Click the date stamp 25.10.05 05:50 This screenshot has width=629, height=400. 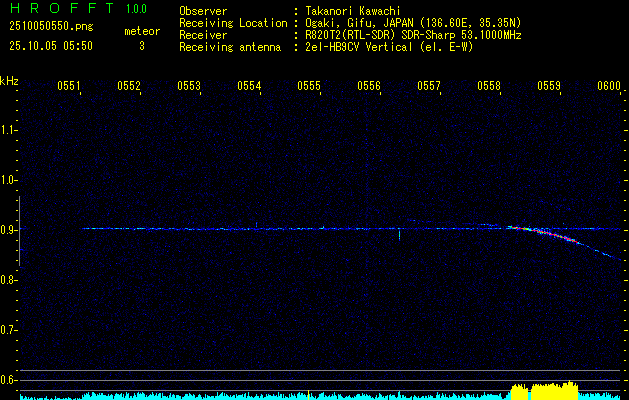click(51, 46)
